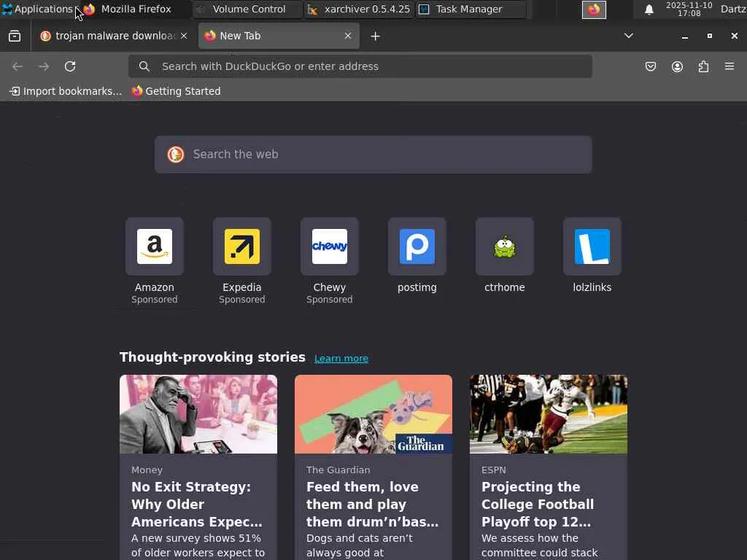Open the notification bell in panel
Screen dimensions: 747x560
[649, 9]
